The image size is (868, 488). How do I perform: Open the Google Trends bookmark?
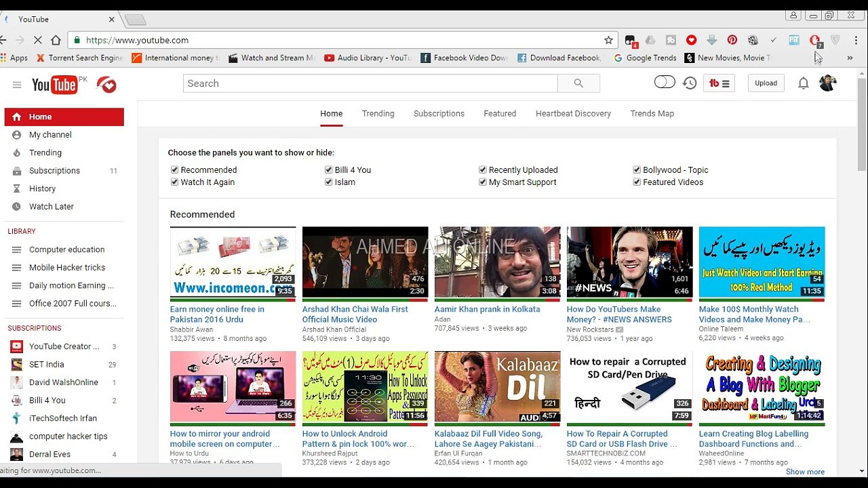click(645, 58)
